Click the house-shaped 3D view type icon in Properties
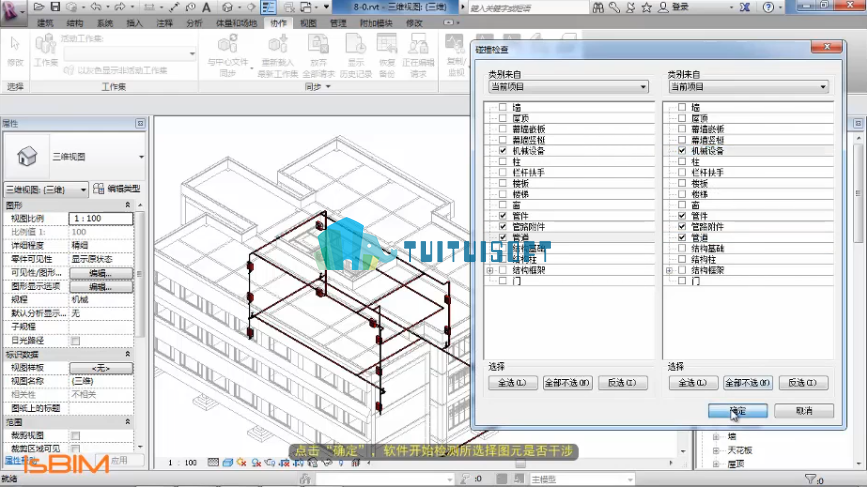867x487 pixels. pyautogui.click(x=27, y=156)
